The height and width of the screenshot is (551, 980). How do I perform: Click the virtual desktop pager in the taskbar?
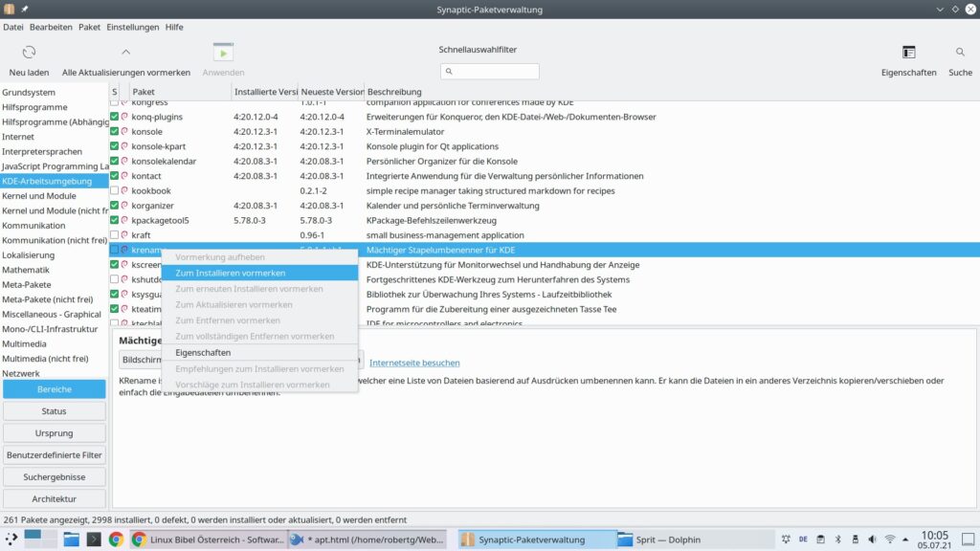40,540
